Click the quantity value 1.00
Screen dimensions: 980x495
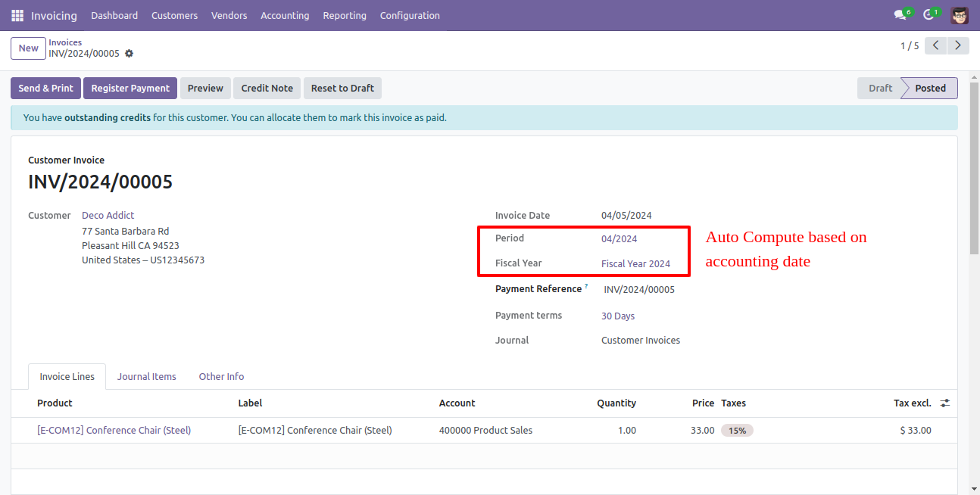[627, 431]
